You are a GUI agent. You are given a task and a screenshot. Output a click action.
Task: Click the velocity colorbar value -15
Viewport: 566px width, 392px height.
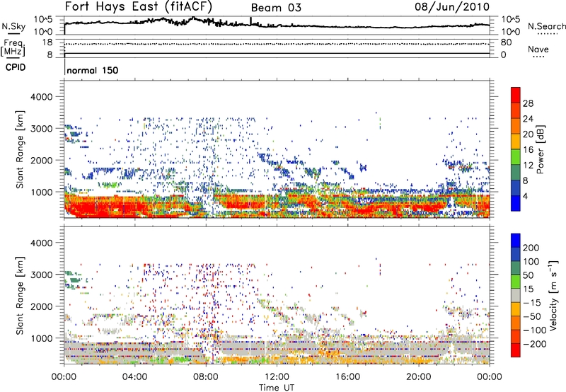point(532,302)
